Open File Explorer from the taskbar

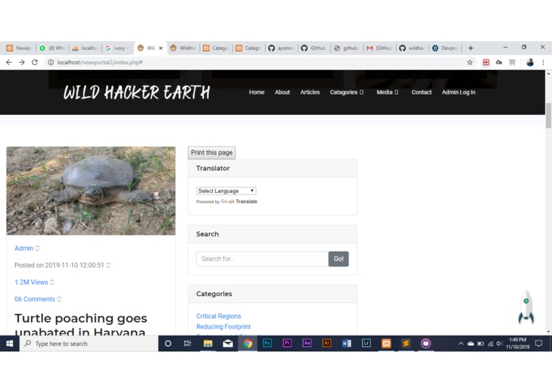(x=208, y=344)
